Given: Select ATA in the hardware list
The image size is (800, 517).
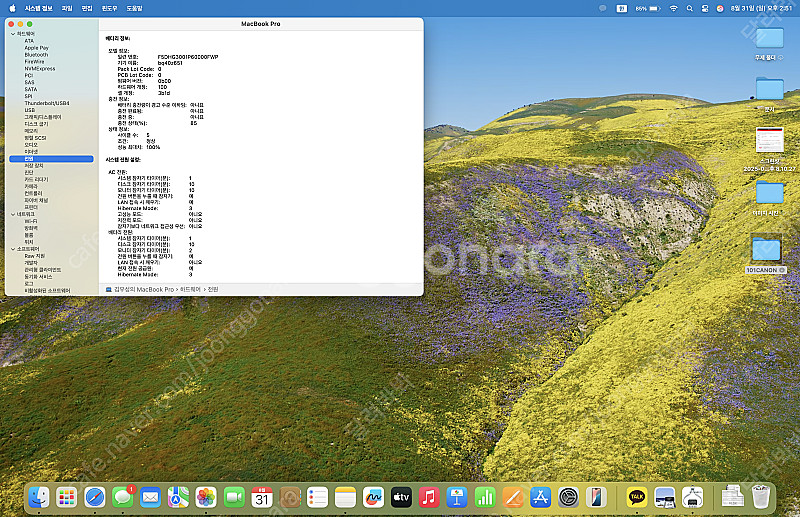Looking at the screenshot, I should [x=29, y=41].
